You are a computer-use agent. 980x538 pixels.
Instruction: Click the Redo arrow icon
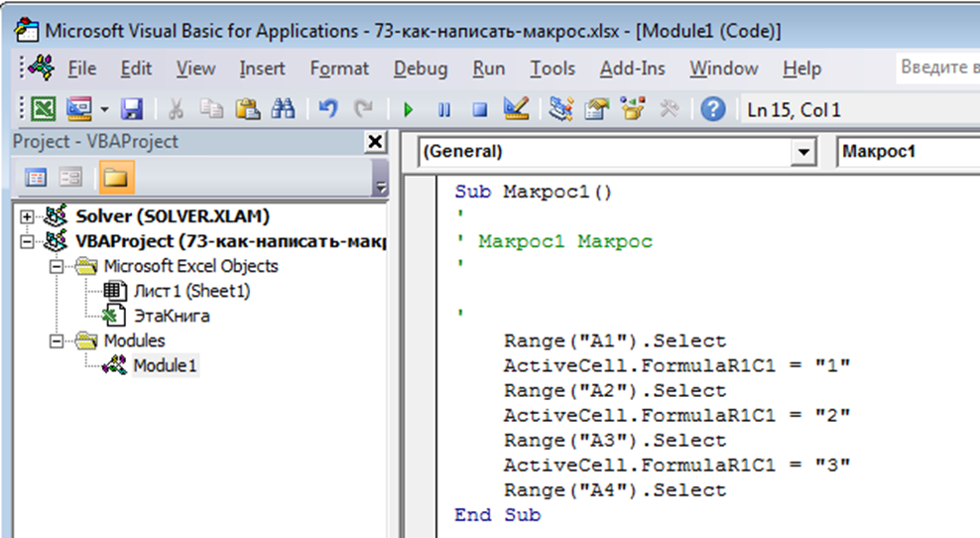coord(364,109)
